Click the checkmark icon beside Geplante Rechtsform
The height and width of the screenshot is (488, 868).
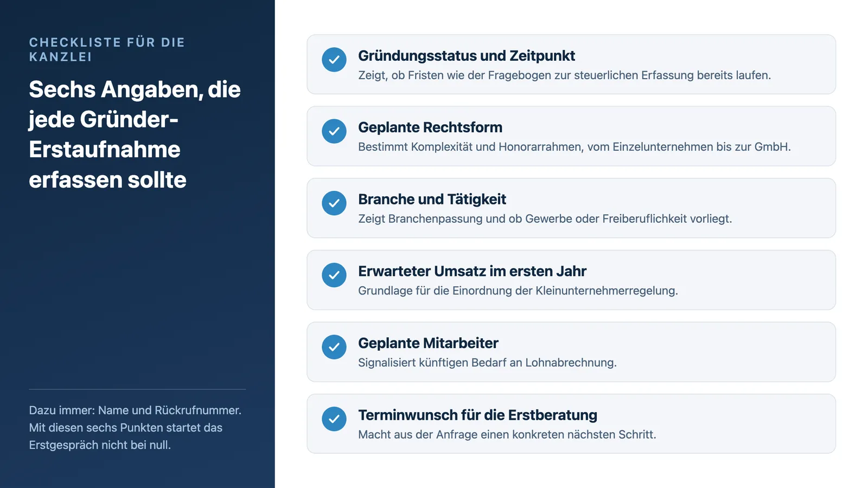(334, 131)
